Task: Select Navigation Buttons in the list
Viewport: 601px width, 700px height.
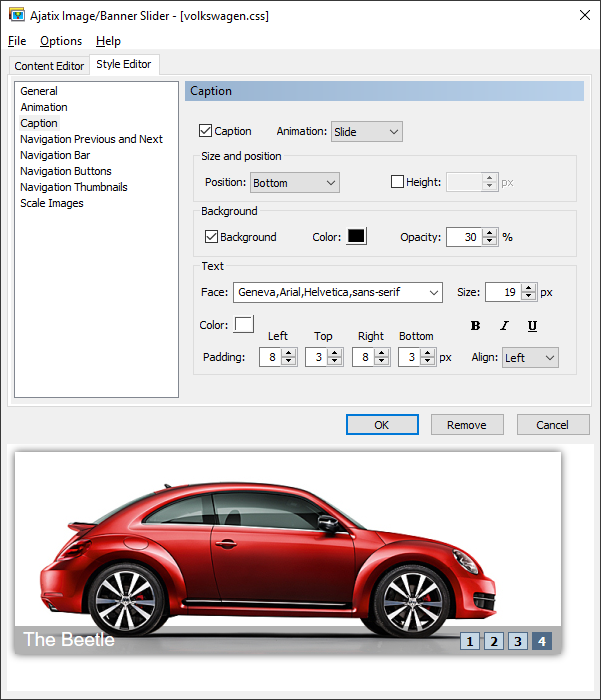Action: pyautogui.click(x=66, y=171)
